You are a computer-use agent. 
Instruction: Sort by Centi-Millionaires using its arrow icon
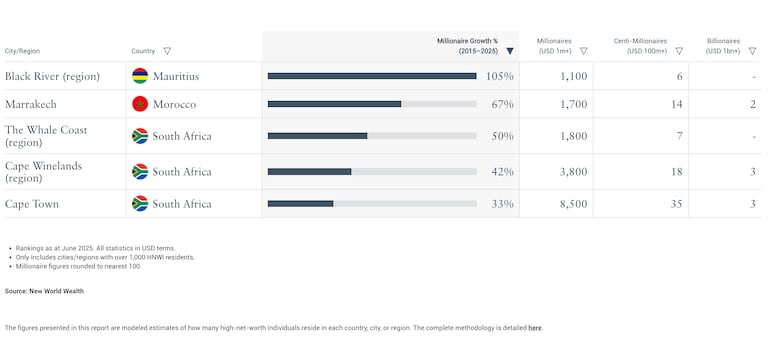[679, 51]
